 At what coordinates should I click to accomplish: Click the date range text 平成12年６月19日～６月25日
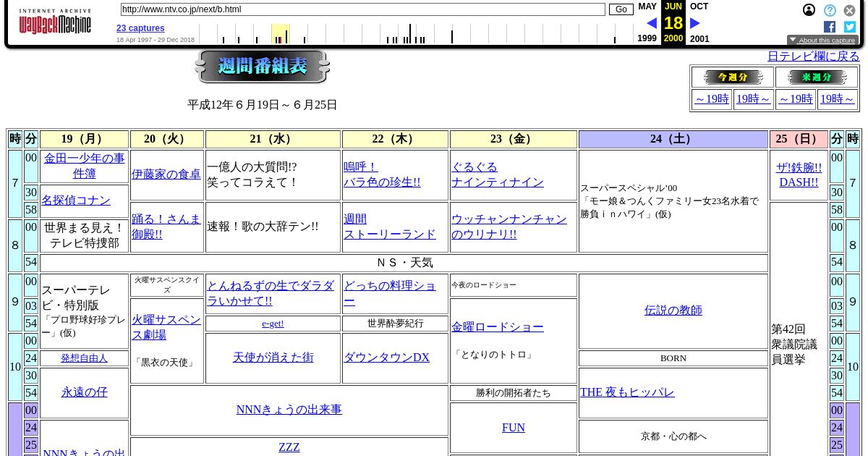[x=263, y=105]
